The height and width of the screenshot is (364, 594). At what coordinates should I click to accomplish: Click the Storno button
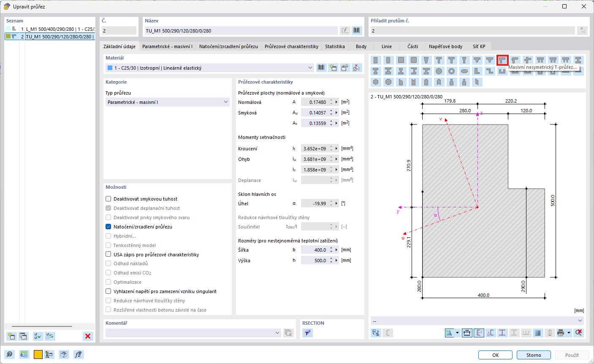[533, 355]
